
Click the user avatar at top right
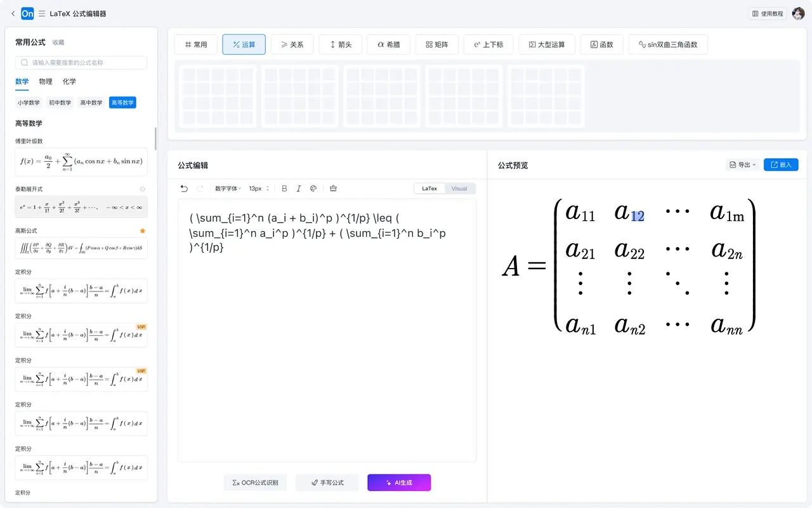(x=798, y=13)
